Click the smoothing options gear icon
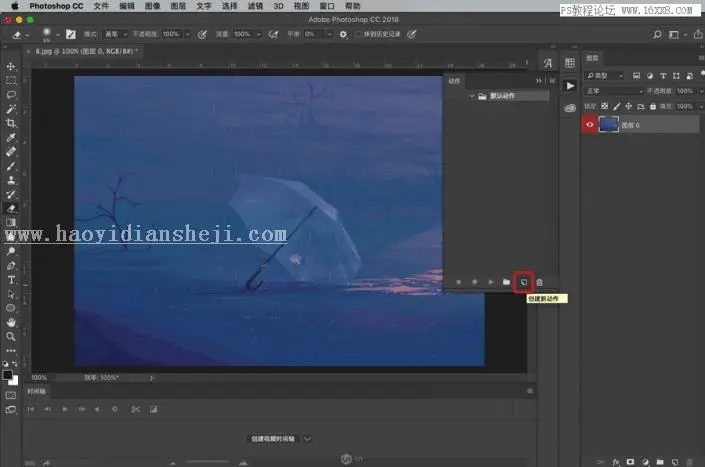The width and height of the screenshot is (705, 467). tap(343, 34)
